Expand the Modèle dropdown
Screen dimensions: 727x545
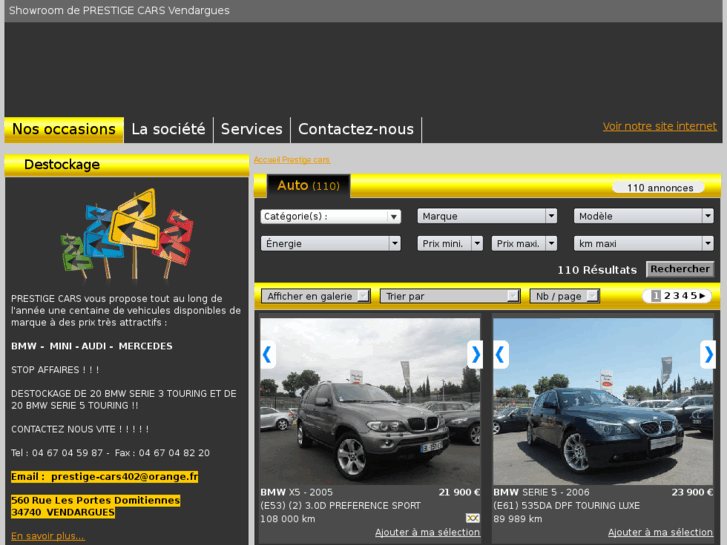click(644, 216)
